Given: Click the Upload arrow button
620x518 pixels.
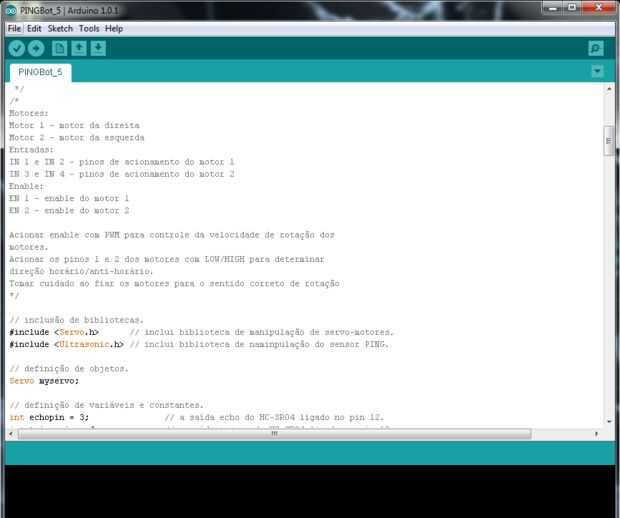Looking at the screenshot, I should tap(36, 49).
